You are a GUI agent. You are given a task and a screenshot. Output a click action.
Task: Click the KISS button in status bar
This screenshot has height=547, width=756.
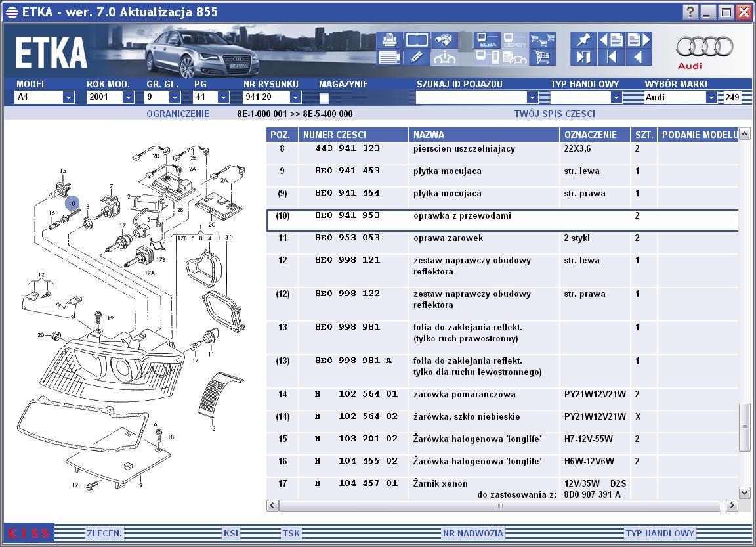point(29,533)
